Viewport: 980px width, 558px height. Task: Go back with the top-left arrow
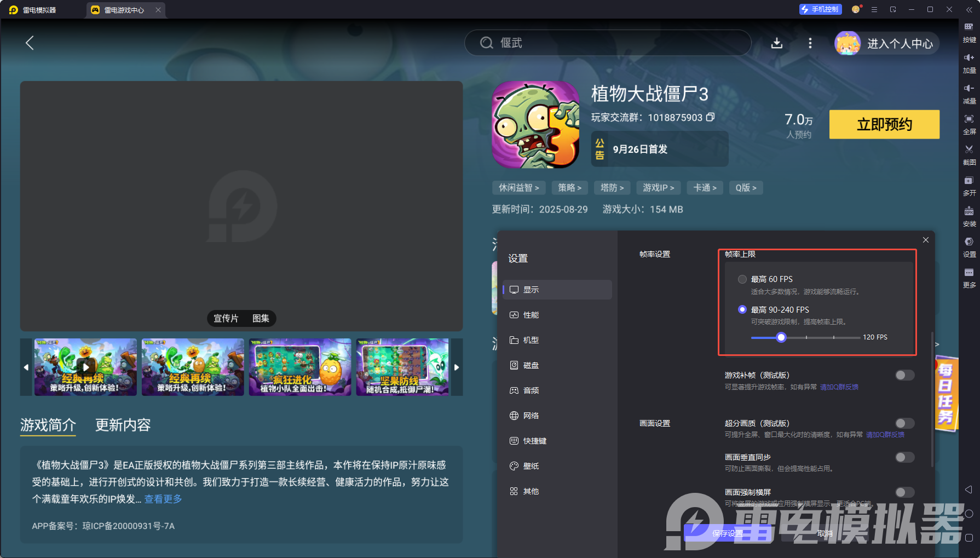click(30, 43)
